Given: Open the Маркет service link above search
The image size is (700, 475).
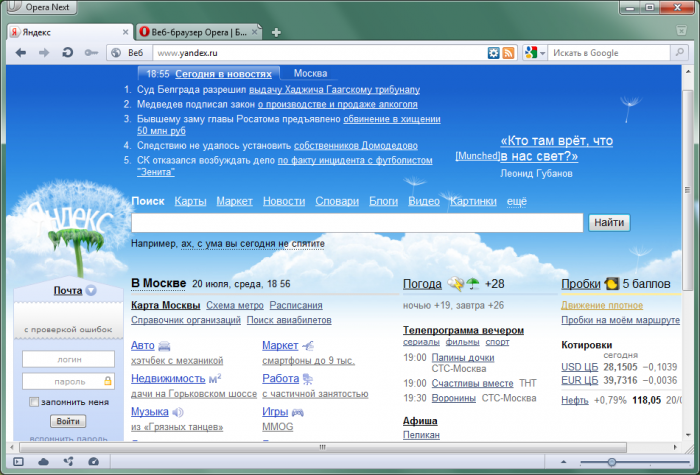Looking at the screenshot, I should point(234,201).
